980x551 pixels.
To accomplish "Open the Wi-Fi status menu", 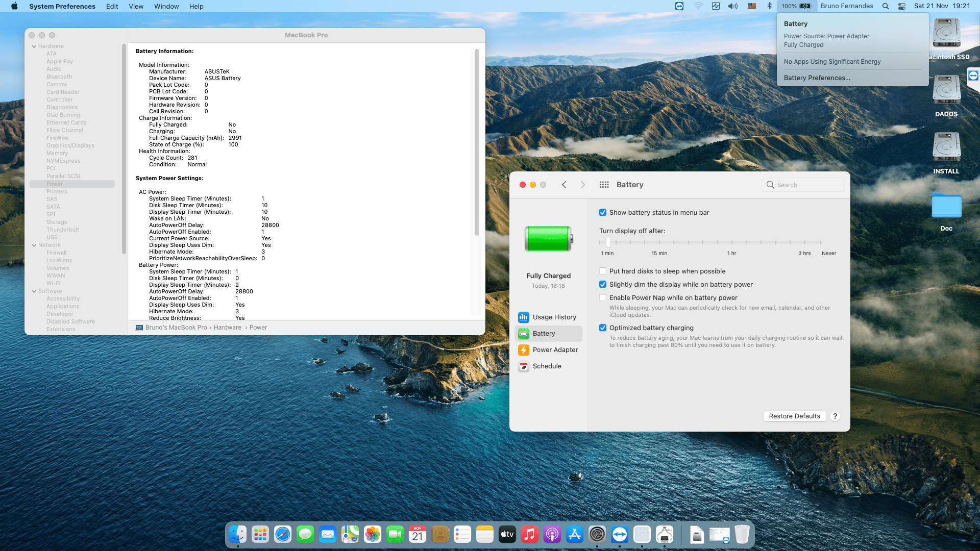I will 697,6.
